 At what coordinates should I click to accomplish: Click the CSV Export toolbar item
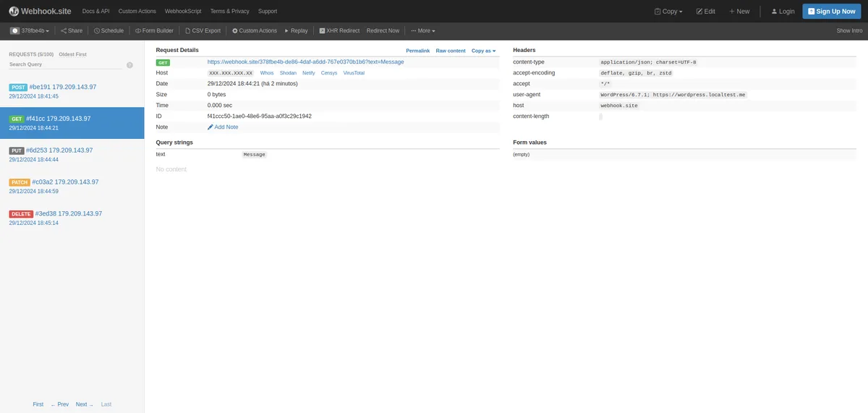pyautogui.click(x=203, y=31)
